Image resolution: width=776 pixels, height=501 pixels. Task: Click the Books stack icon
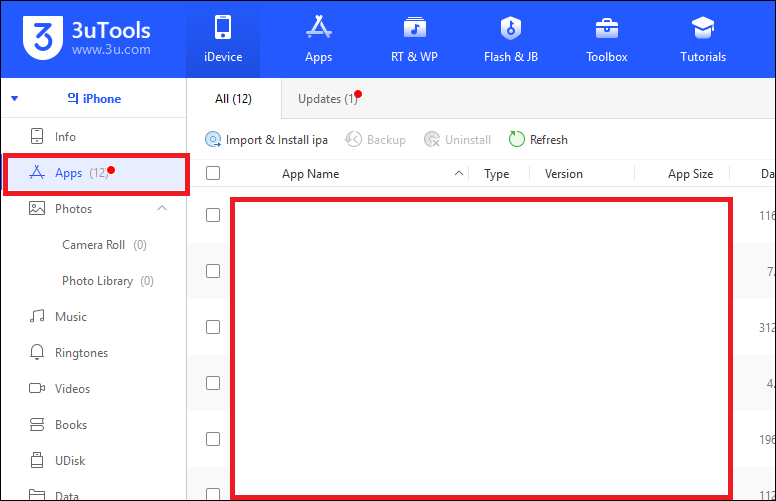coord(37,424)
